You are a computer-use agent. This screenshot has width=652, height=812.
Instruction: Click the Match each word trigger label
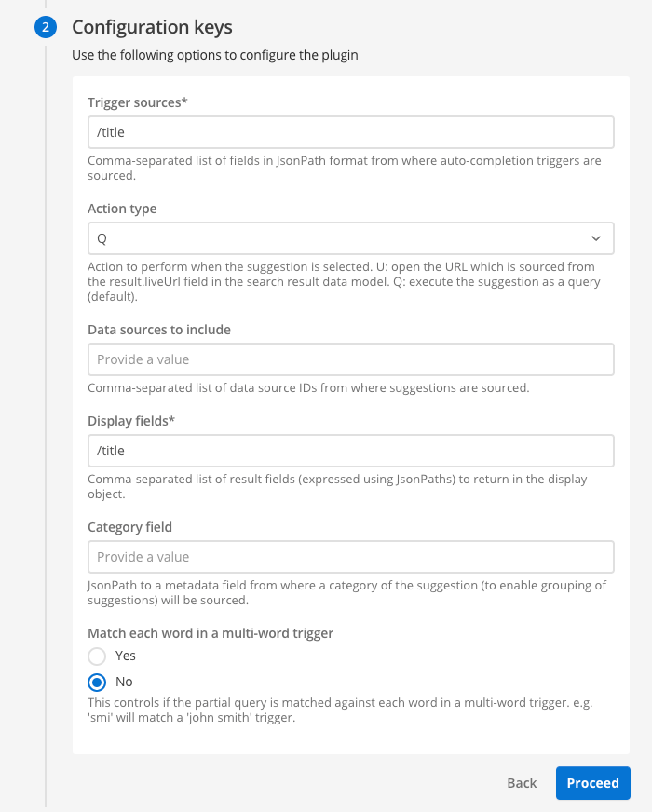click(211, 633)
